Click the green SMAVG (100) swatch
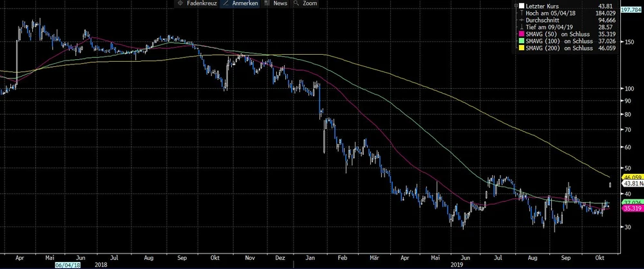 [x=521, y=41]
